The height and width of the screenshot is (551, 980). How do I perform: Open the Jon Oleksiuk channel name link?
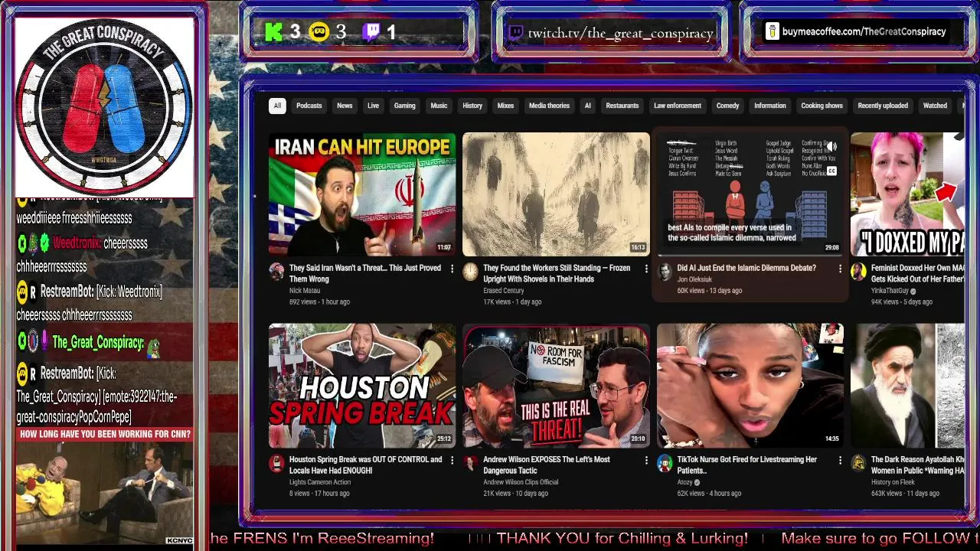click(x=694, y=280)
